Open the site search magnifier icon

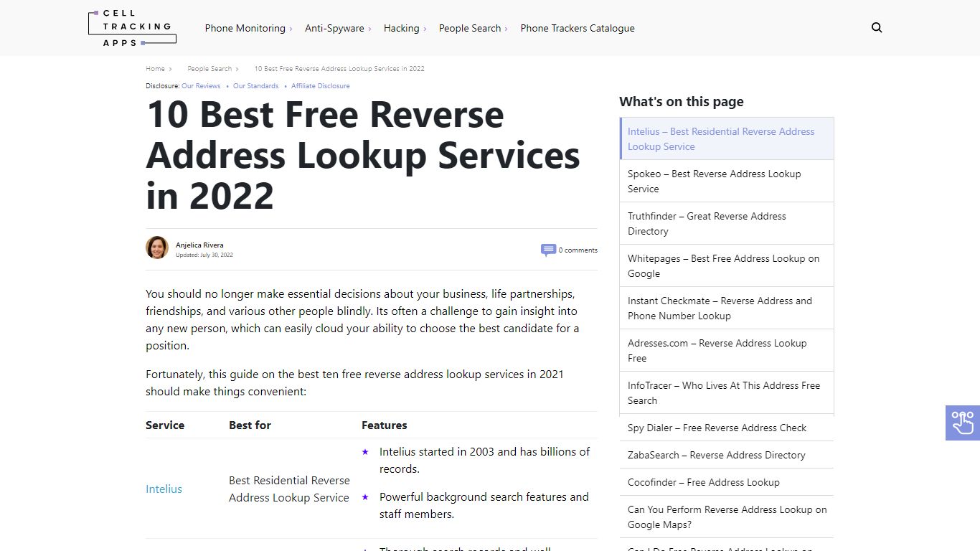pyautogui.click(x=877, y=28)
